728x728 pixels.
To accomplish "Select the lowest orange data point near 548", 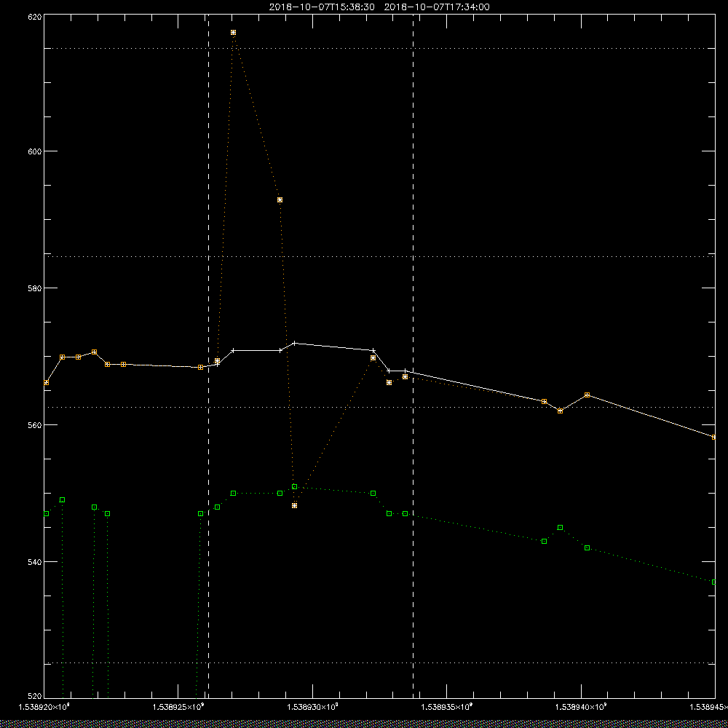I will click(294, 506).
